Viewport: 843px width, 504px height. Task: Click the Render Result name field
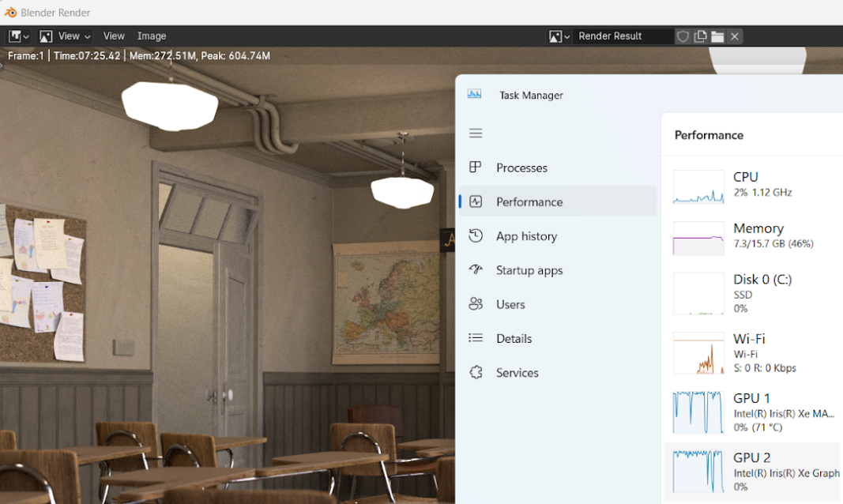621,36
